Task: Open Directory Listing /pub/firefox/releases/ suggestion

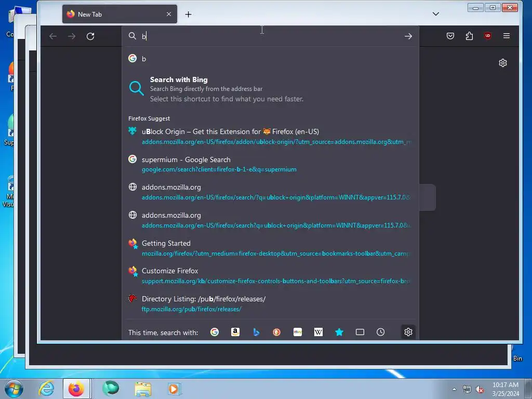Action: 270,303
